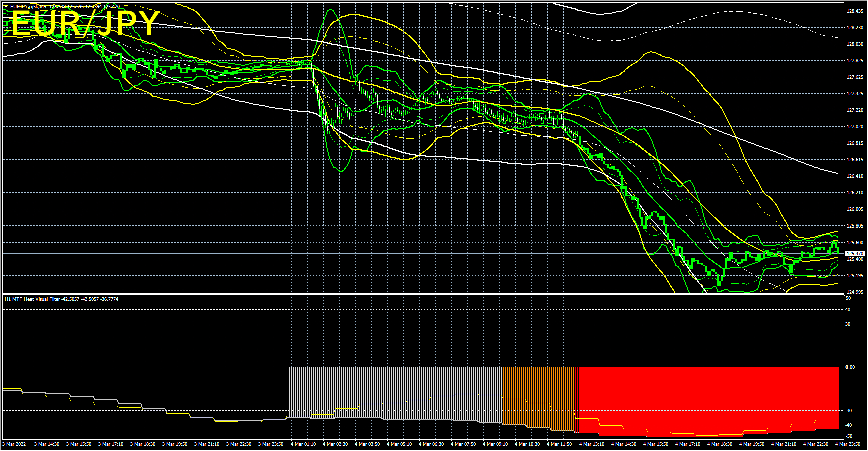Click the 3 Mar 22:30 time label
This screenshot has height=451, width=868.
tap(239, 444)
